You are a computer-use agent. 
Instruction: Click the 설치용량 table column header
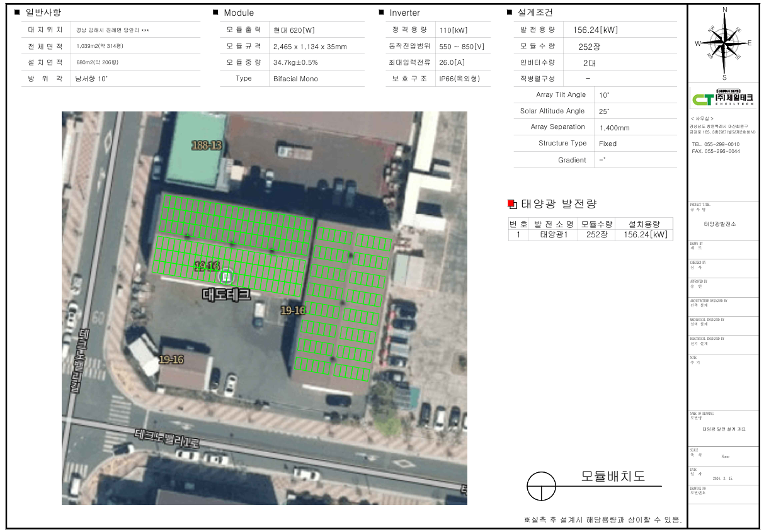(x=644, y=224)
